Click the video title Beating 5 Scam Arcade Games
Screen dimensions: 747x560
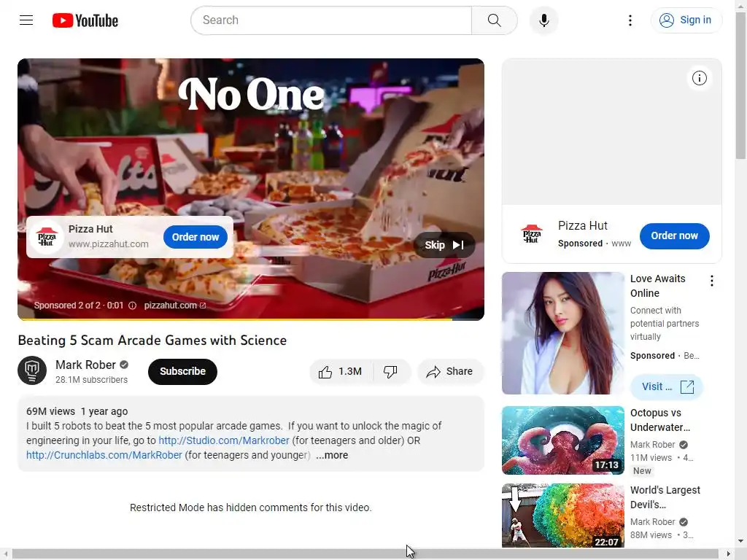152,341
